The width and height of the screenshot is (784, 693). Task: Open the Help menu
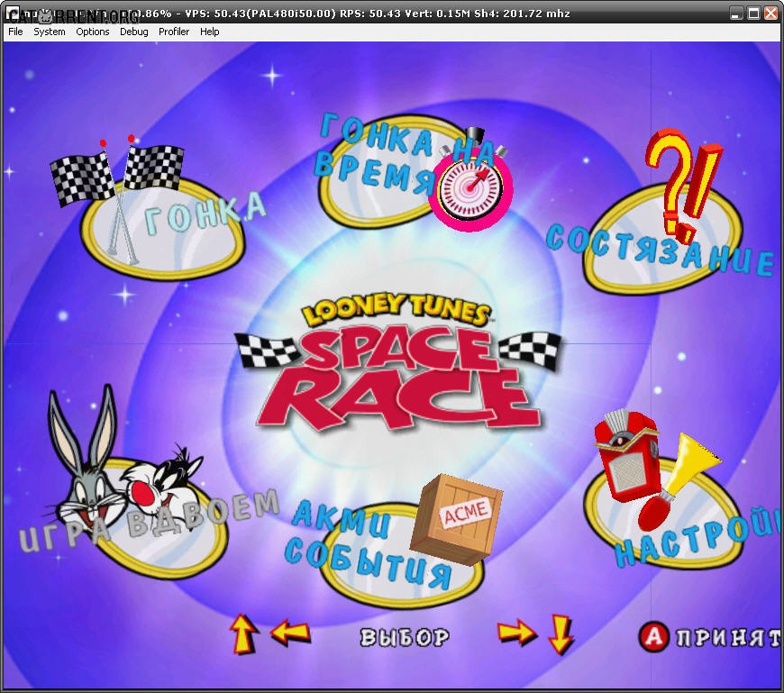click(x=209, y=32)
